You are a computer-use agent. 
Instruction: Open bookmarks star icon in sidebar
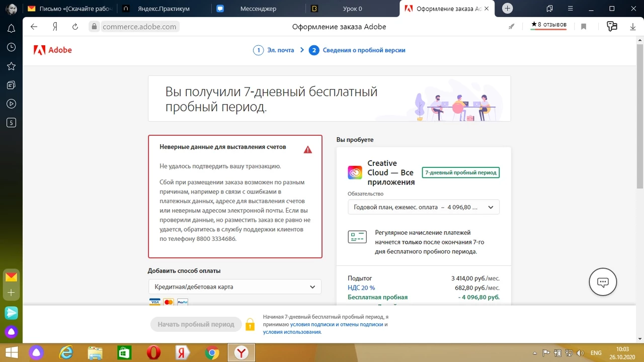click(11, 66)
